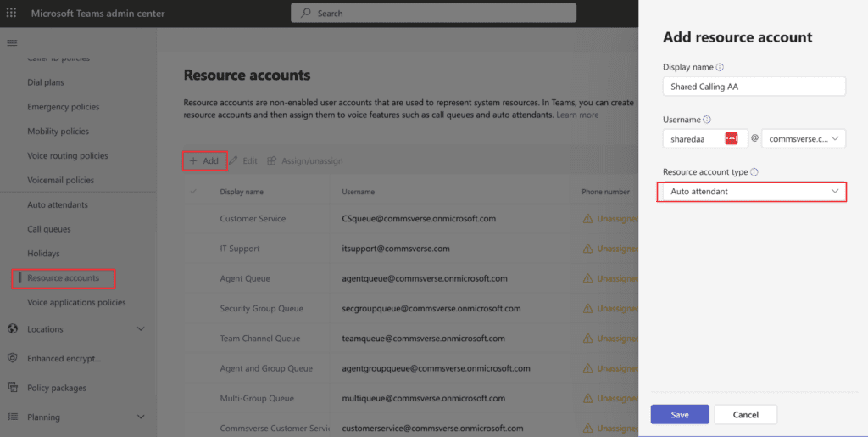Click the Edit button in toolbar
868x437 pixels.
(x=243, y=160)
